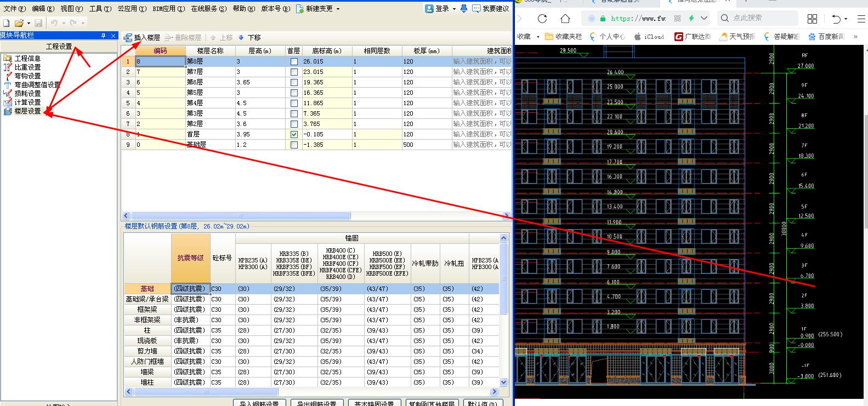Toggle 首层 checkbox for 第3层 row
The width and height of the screenshot is (868, 406).
click(294, 113)
